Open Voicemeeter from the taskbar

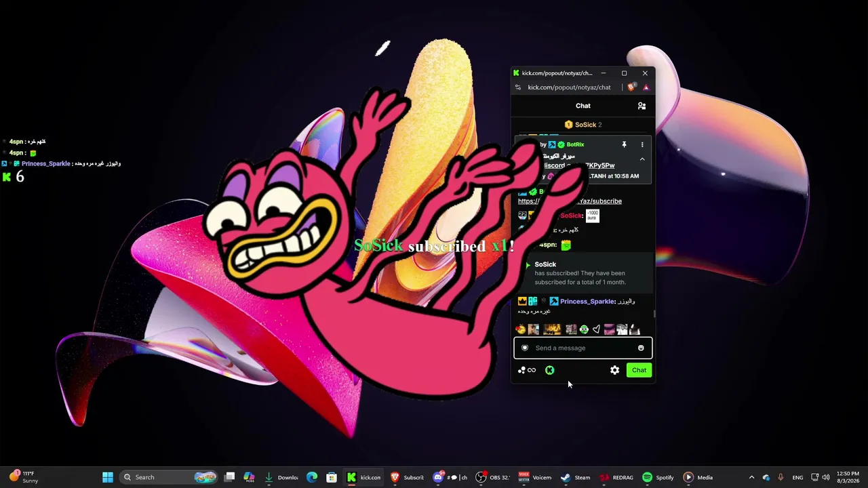click(x=536, y=477)
